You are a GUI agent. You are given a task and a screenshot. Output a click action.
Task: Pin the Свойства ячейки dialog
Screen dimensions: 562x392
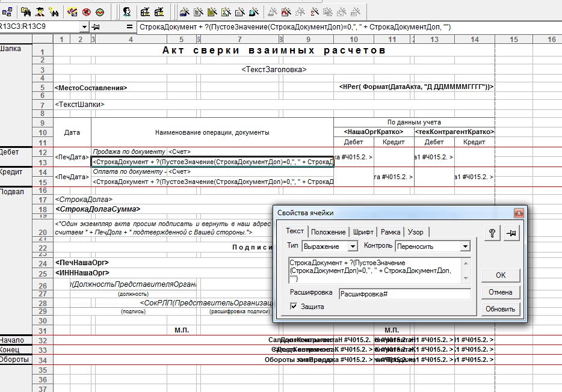(x=511, y=233)
